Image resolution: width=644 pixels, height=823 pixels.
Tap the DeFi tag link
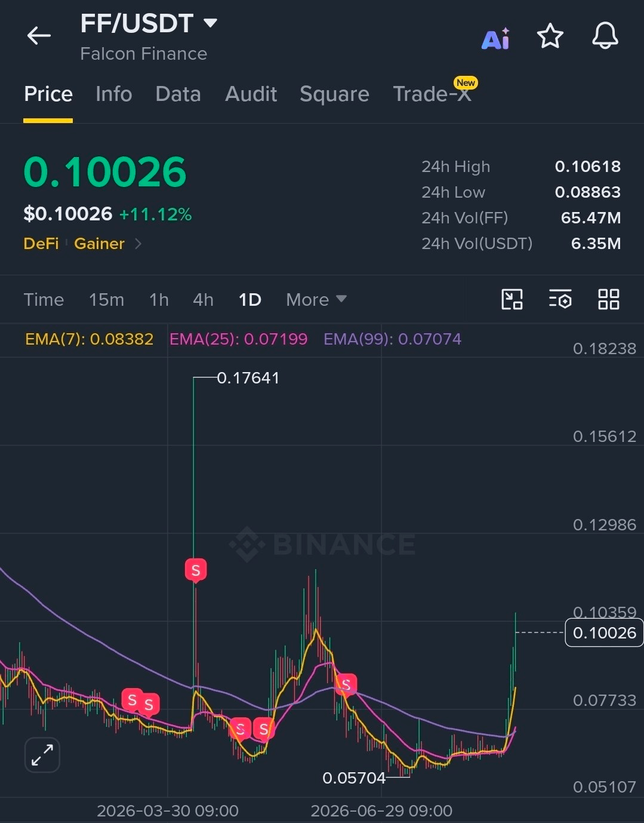[x=41, y=244]
